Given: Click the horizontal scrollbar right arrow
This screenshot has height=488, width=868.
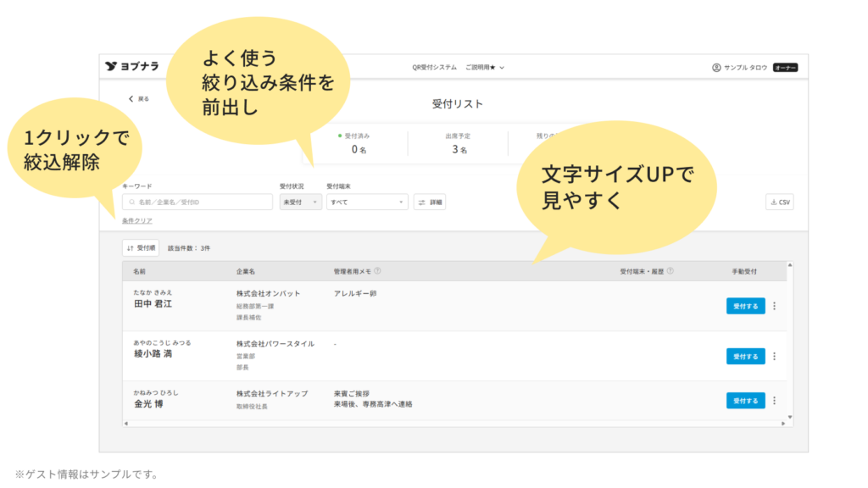Looking at the screenshot, I should coord(782,424).
